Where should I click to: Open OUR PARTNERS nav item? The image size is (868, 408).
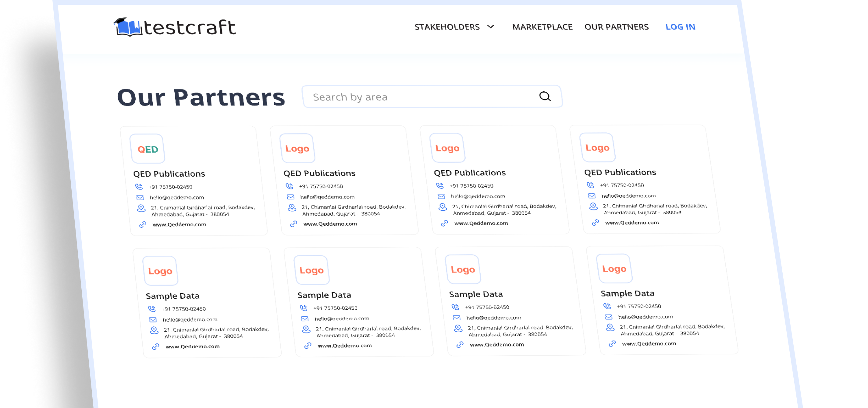point(616,27)
